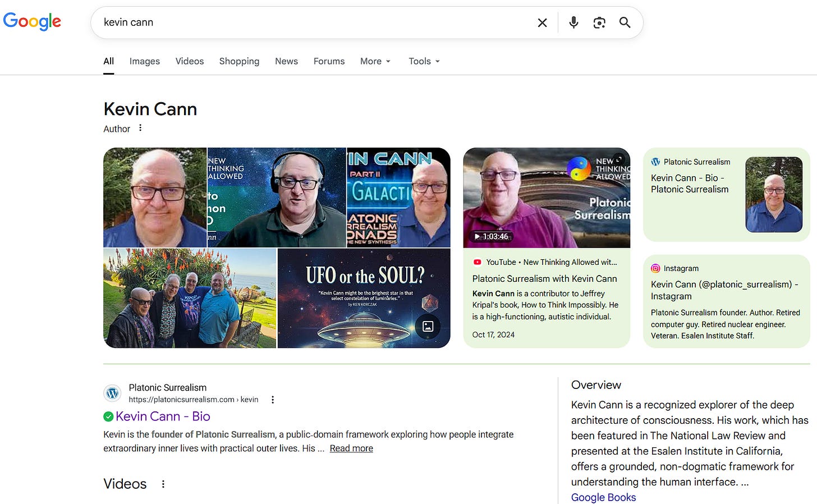The height and width of the screenshot is (504, 817).
Task: Click the Videos section heading
Action: (x=125, y=484)
